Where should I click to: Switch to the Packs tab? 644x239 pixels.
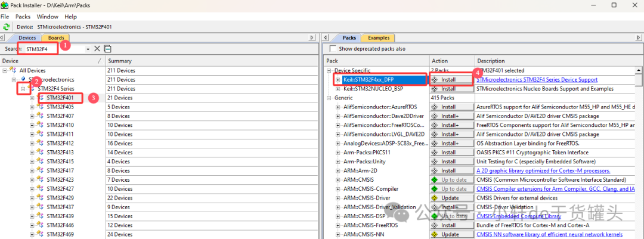click(349, 38)
